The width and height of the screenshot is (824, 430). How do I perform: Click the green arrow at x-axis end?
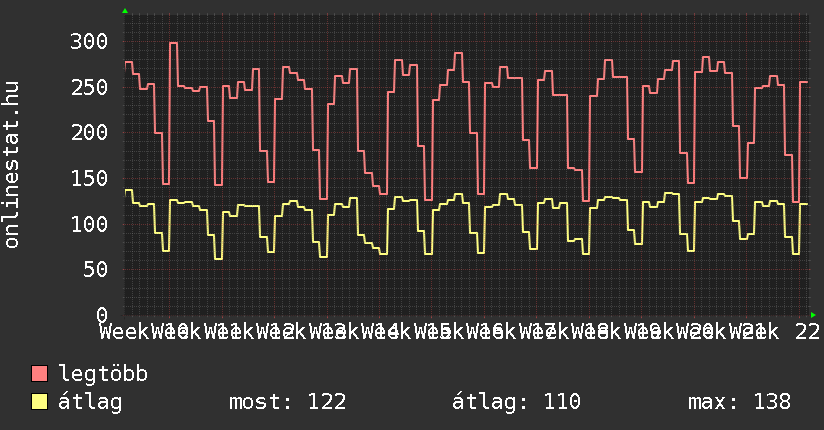[813, 315]
